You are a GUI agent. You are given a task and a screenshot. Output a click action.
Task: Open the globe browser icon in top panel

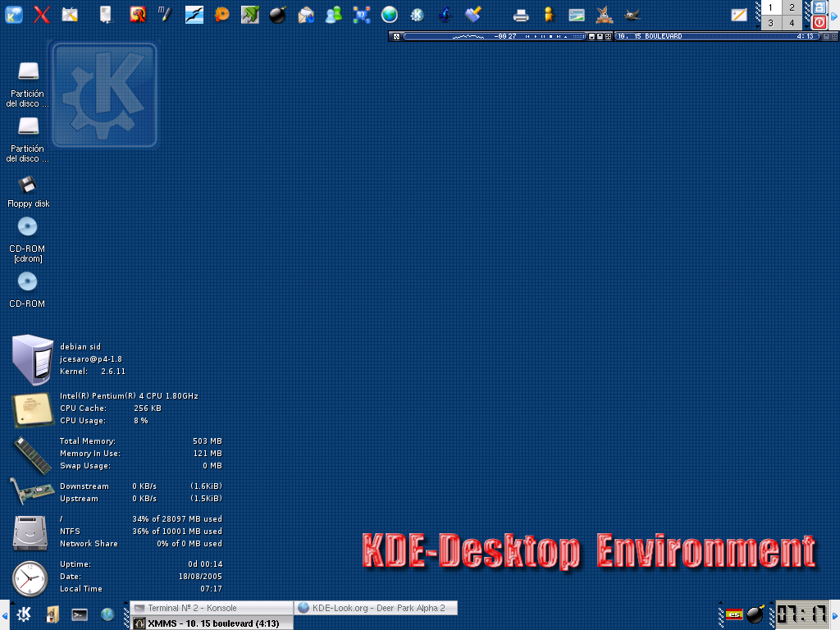(390, 15)
